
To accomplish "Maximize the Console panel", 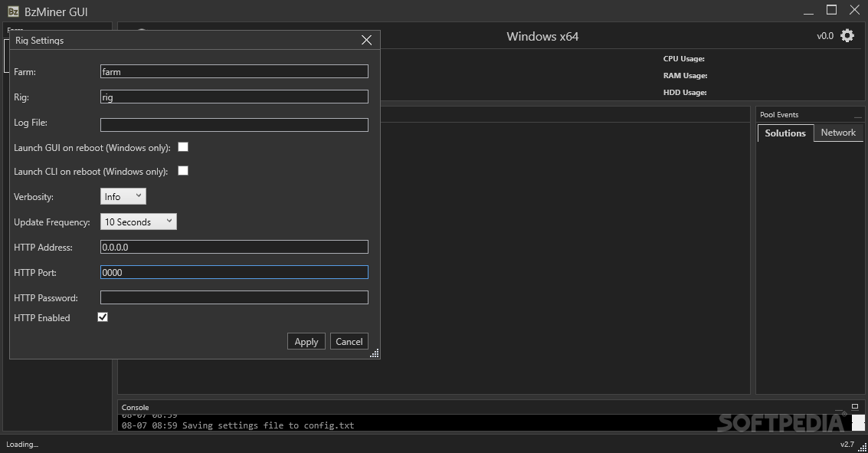I will click(855, 406).
